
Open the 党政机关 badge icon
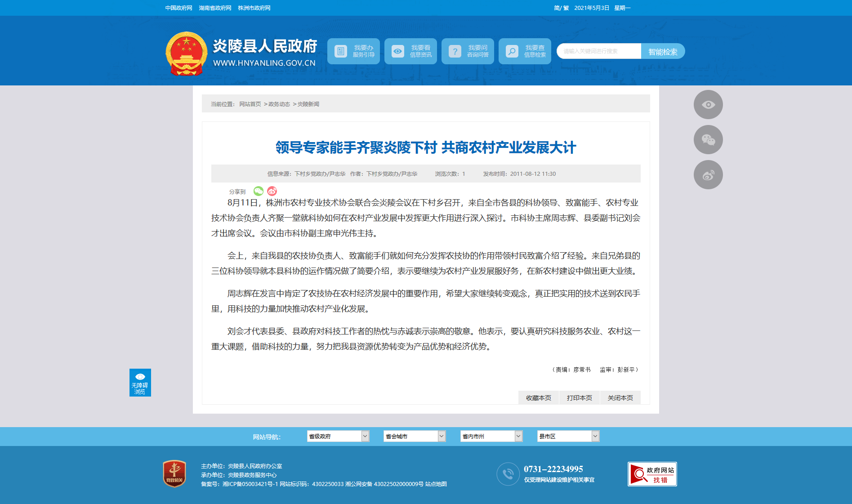(x=174, y=473)
